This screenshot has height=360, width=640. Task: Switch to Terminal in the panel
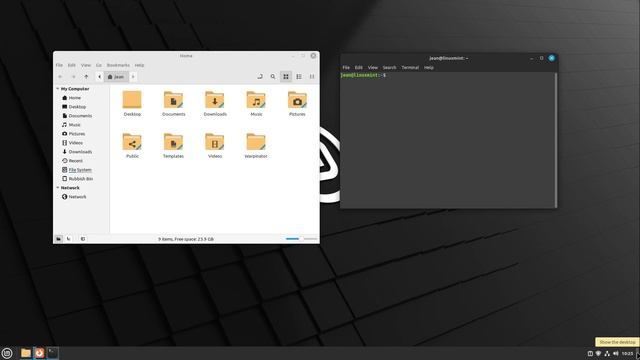[53, 353]
